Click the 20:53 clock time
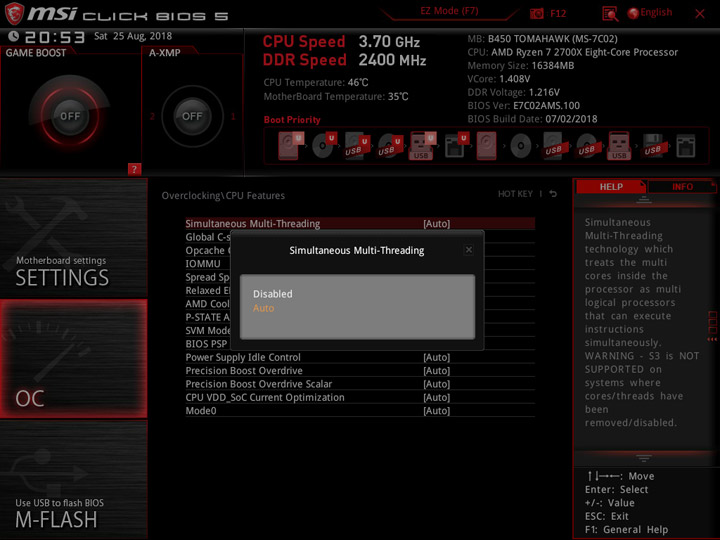The height and width of the screenshot is (540, 720). point(55,37)
